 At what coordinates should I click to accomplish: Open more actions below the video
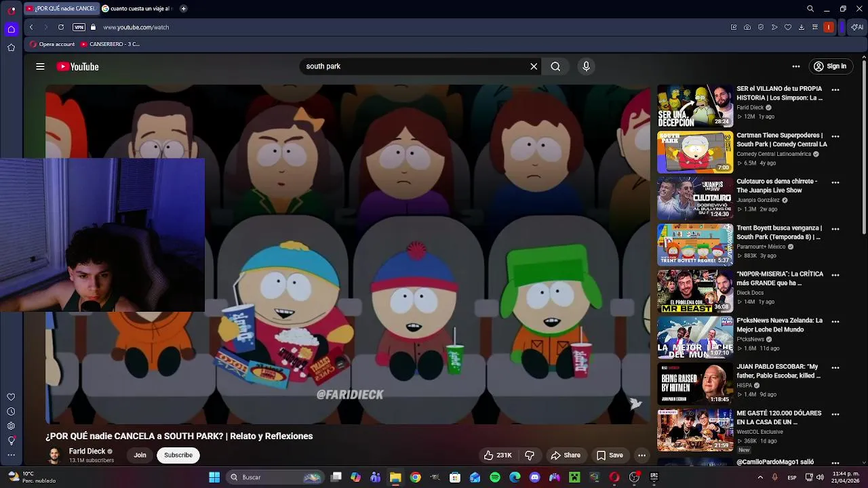642,455
